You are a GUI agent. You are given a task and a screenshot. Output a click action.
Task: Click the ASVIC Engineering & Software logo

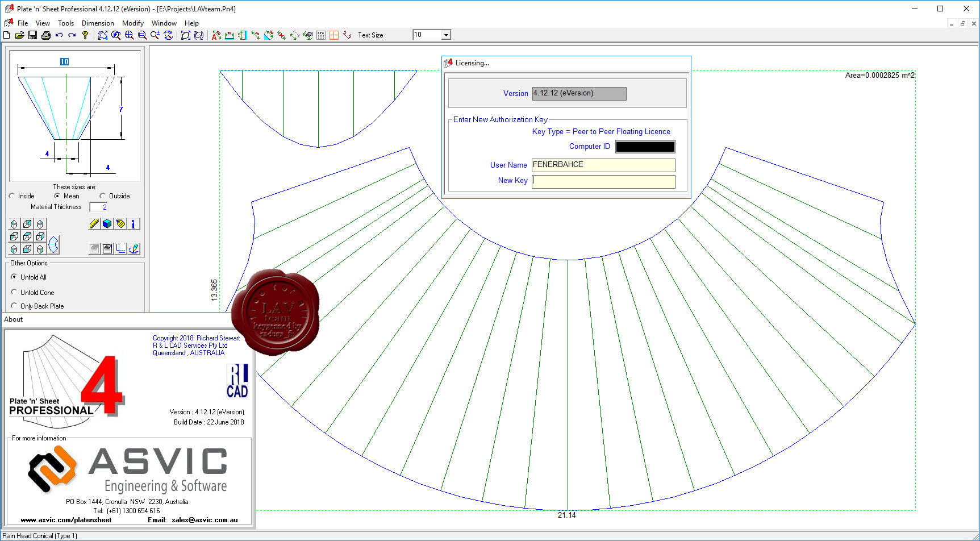tap(128, 469)
